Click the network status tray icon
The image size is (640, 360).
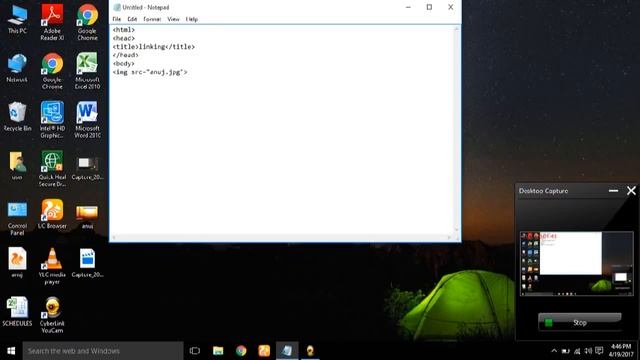click(577, 351)
